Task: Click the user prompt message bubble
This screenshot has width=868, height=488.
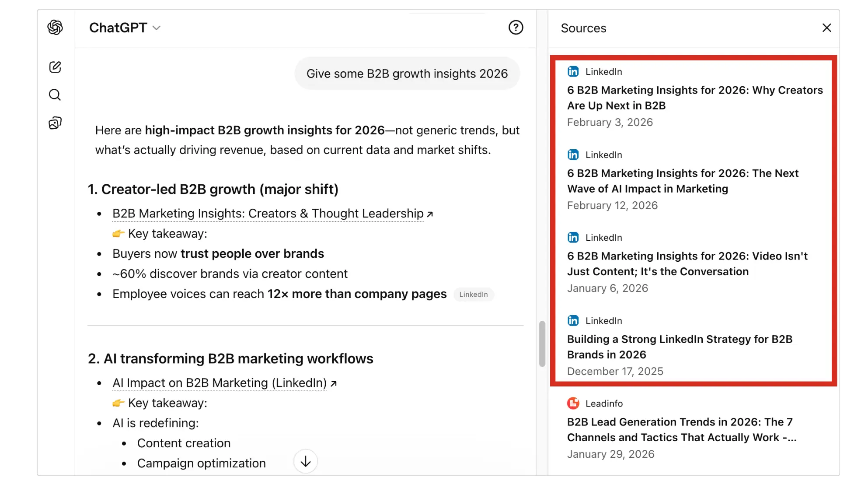Action: tap(407, 74)
